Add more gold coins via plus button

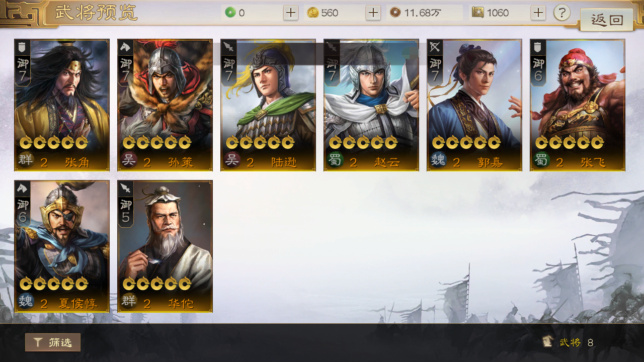[373, 13]
